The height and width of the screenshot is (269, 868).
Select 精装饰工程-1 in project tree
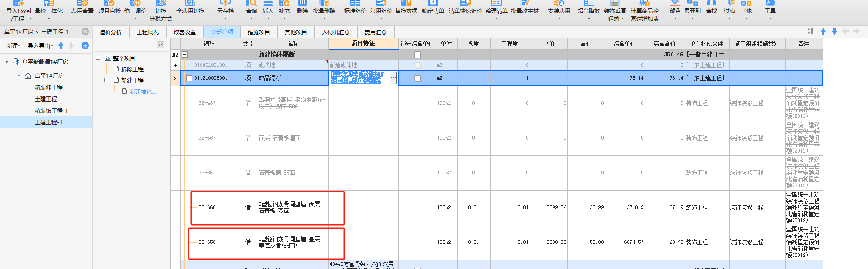tap(51, 110)
